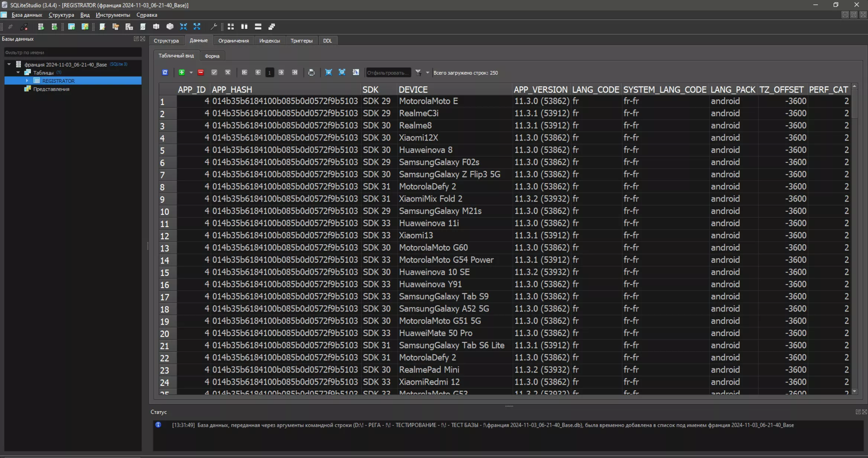Sort by the APP_VERSION column header
868x458 pixels.
click(x=541, y=90)
